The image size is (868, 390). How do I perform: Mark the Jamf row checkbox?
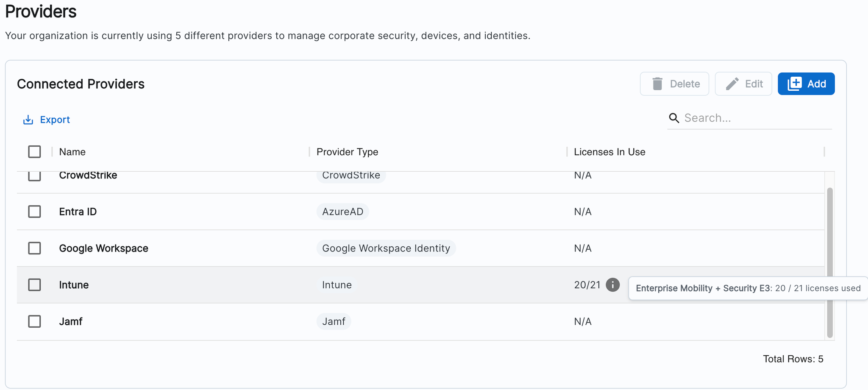click(34, 321)
